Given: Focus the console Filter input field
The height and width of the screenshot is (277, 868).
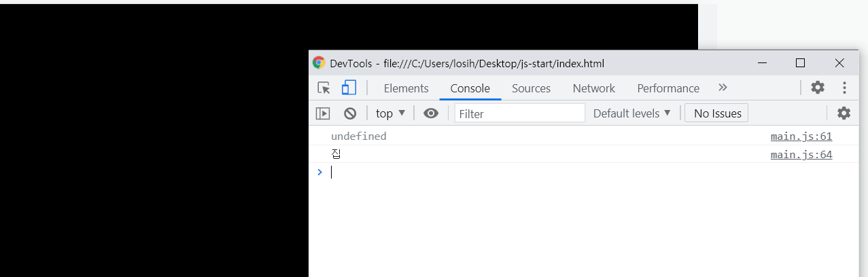Looking at the screenshot, I should [x=519, y=113].
